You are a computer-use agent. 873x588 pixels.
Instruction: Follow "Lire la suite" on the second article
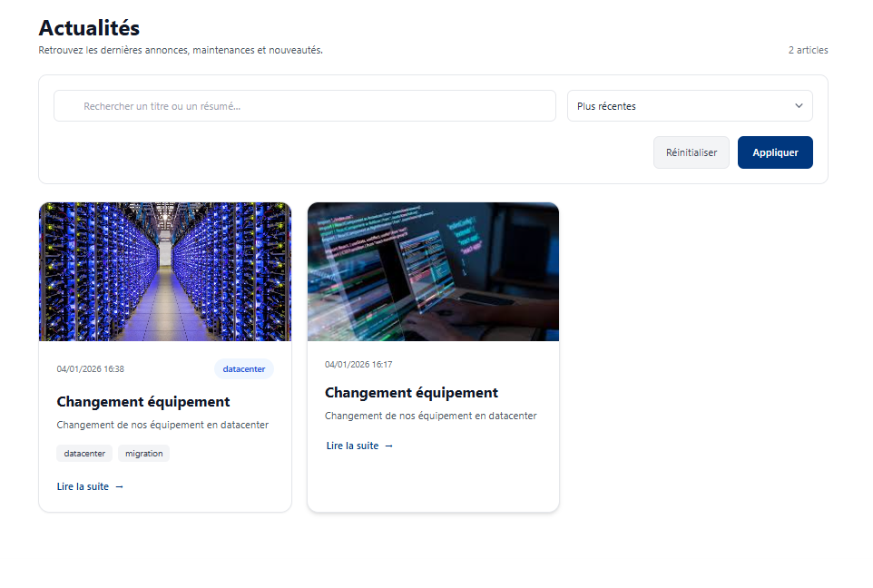(352, 446)
